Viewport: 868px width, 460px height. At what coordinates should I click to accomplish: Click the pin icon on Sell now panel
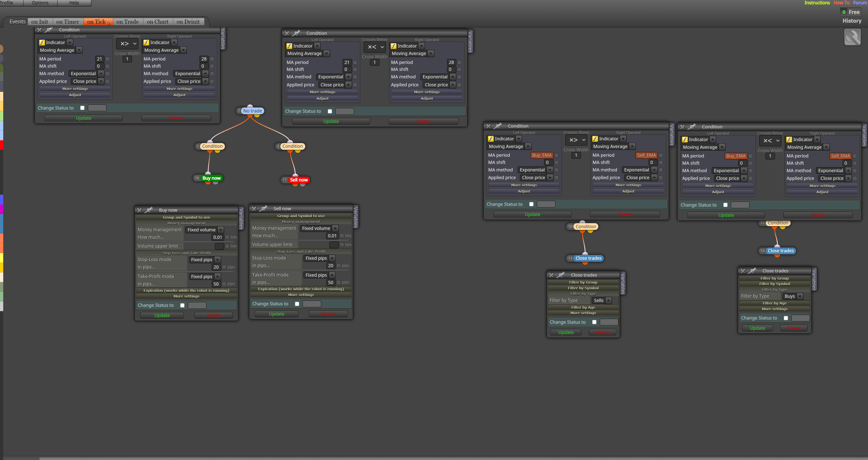[x=263, y=208]
